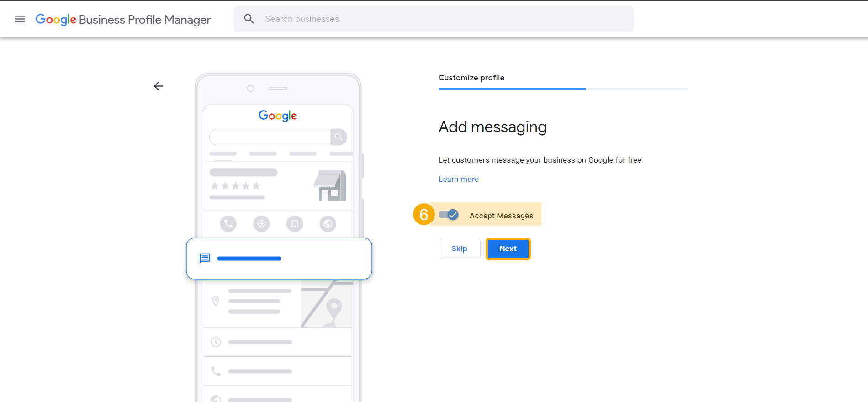Click the phone handset icon near bottom
Viewport: 868px width, 402px height.
[x=216, y=371]
